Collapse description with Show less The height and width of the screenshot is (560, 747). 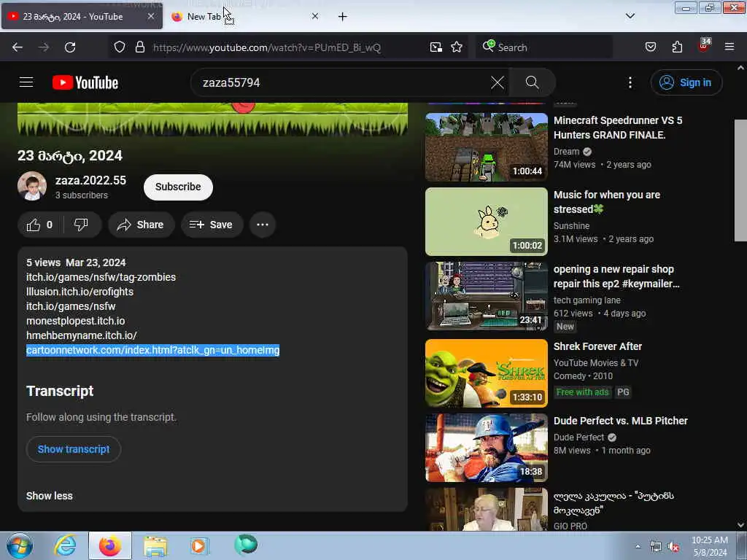coord(50,496)
